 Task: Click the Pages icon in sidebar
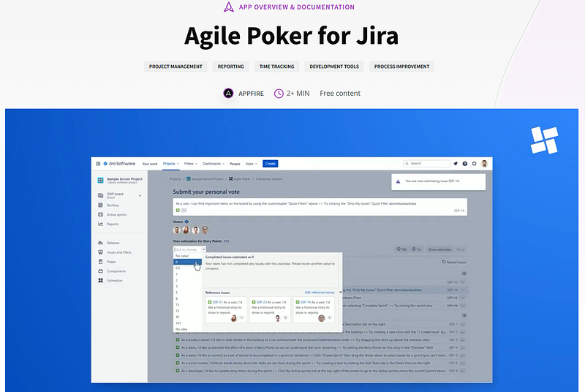[x=100, y=262]
